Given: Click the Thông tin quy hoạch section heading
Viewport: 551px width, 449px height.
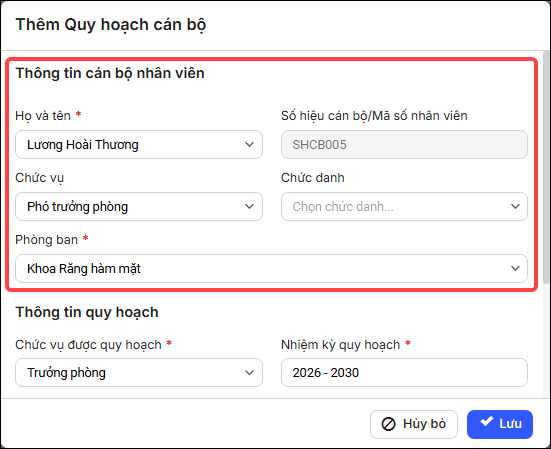Looking at the screenshot, I should click(87, 312).
